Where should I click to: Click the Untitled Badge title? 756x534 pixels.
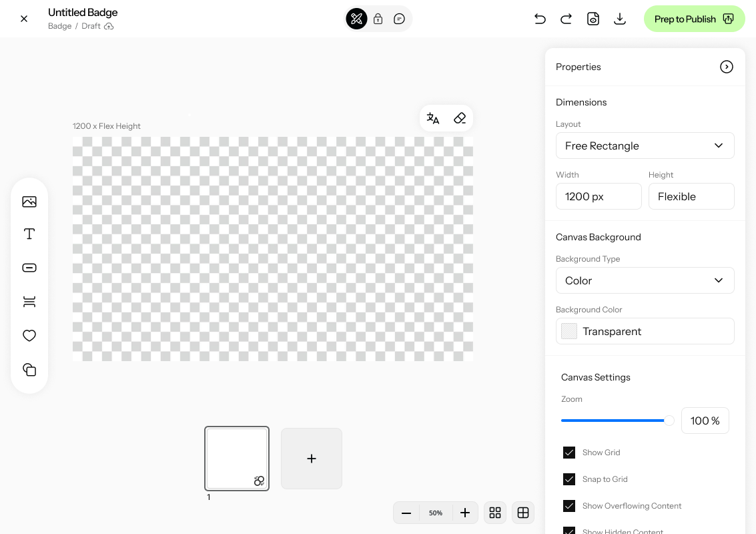[x=83, y=13]
